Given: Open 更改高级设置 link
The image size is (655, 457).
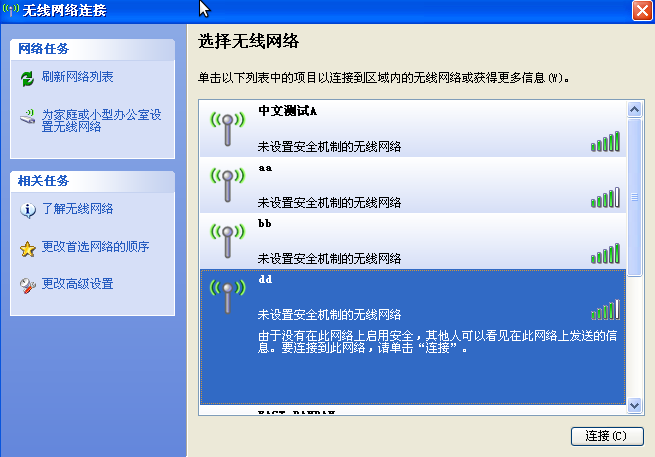Looking at the screenshot, I should (77, 284).
